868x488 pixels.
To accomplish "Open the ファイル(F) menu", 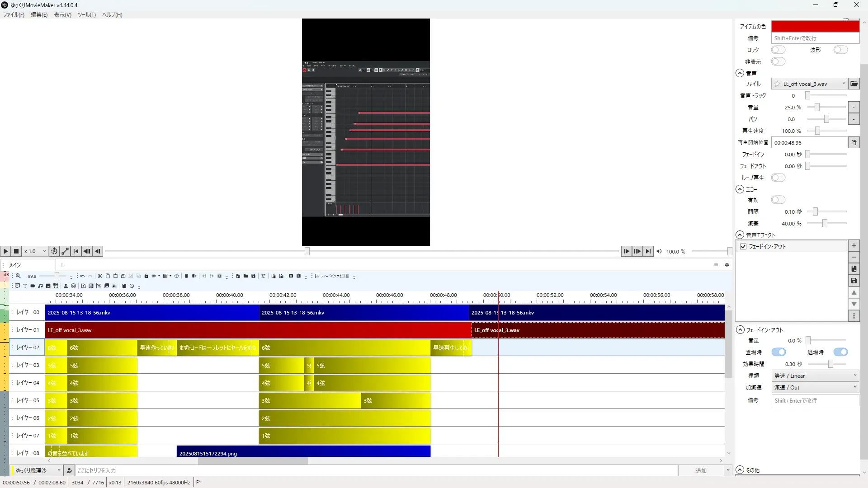I will (x=14, y=15).
